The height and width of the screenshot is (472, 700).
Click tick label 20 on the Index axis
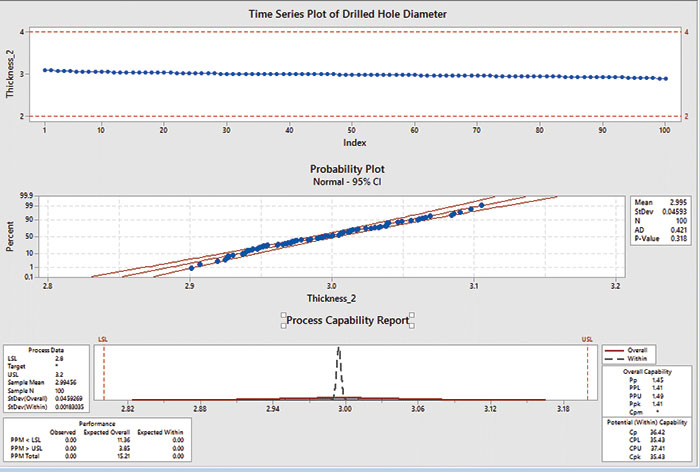tap(163, 130)
